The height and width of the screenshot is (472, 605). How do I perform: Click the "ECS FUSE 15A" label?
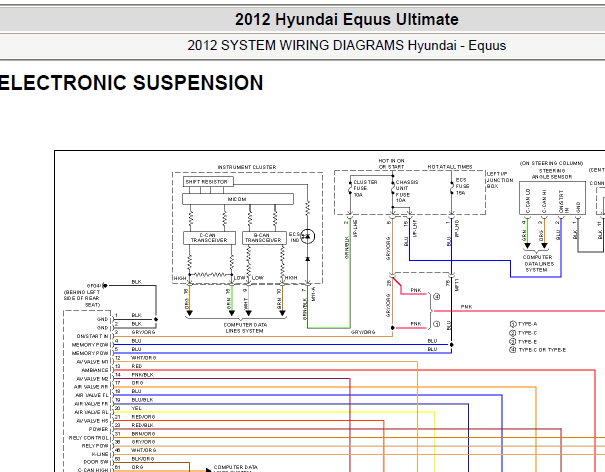tap(462, 186)
